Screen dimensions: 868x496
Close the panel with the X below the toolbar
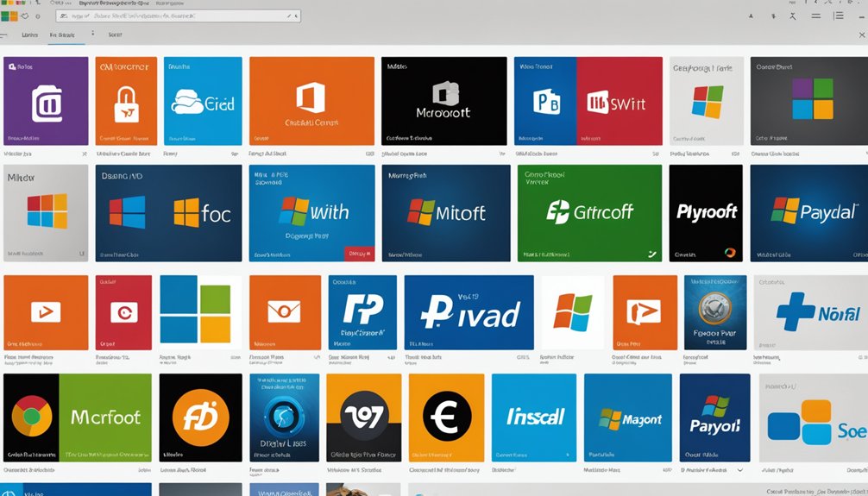coord(862,35)
